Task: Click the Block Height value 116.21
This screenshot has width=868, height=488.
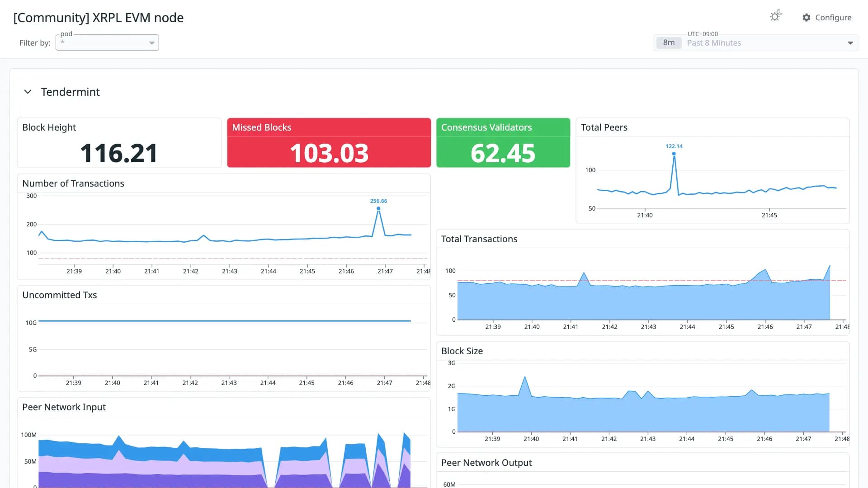Action: (x=119, y=153)
